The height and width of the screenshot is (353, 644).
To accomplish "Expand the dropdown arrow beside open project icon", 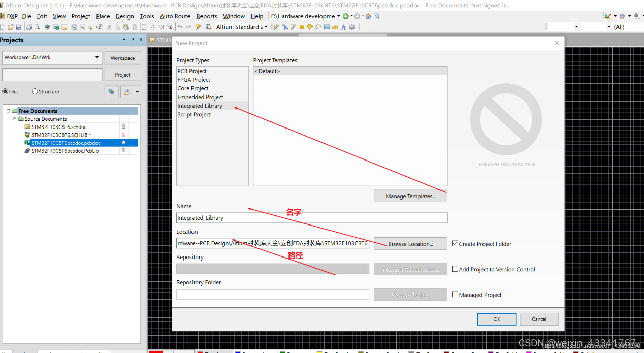I will (137, 92).
